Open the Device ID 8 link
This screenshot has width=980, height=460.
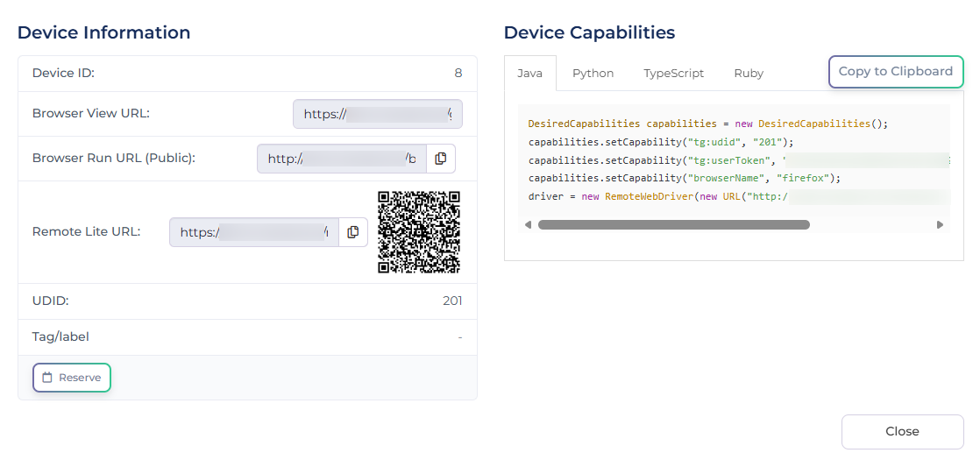[x=458, y=74]
